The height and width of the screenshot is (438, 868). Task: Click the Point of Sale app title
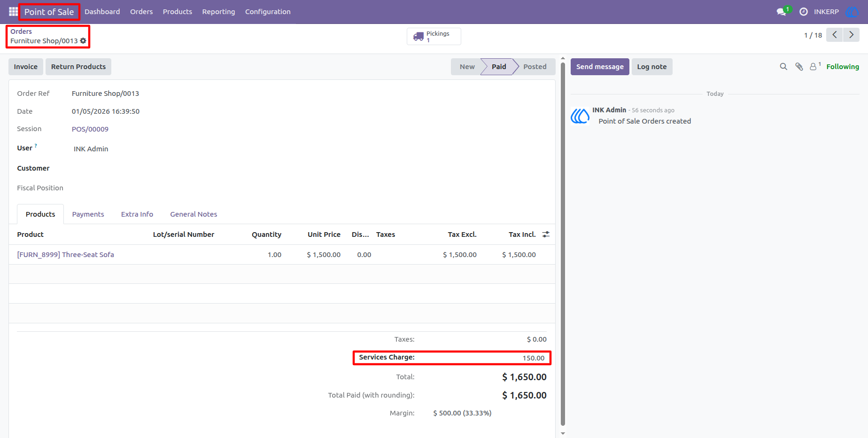coord(49,12)
